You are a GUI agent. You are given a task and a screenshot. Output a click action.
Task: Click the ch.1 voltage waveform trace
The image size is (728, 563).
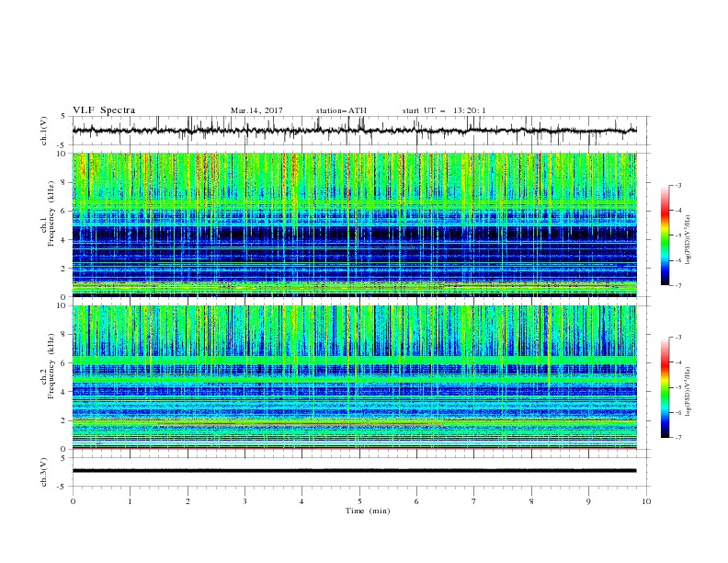click(354, 131)
